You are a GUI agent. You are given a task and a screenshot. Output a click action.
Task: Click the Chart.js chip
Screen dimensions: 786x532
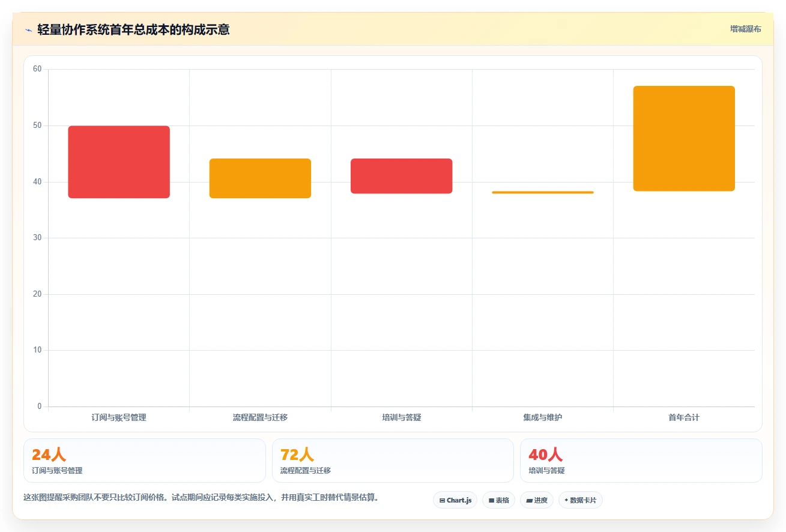point(455,500)
